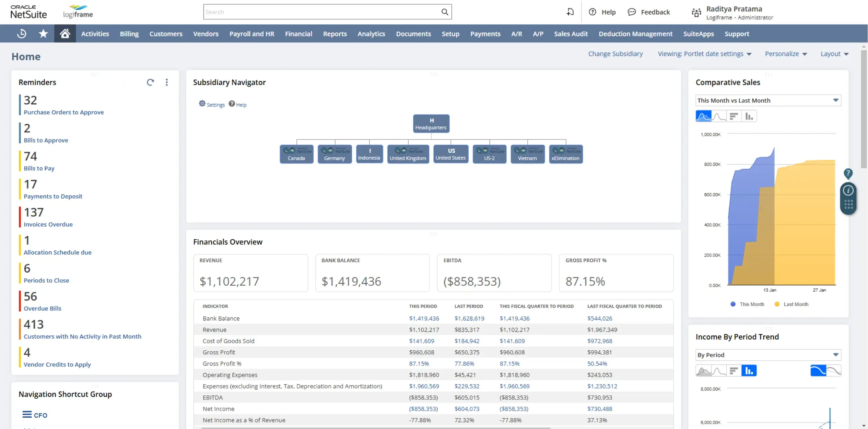This screenshot has width=868, height=429.
Task: Select the United Kingdom subsidiary node
Action: [408, 154]
